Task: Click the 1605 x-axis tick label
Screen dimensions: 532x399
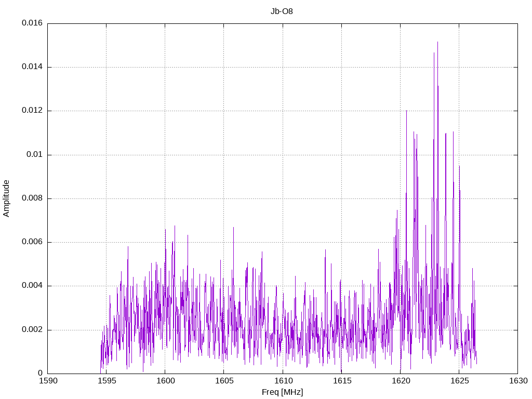Action: [x=224, y=381]
